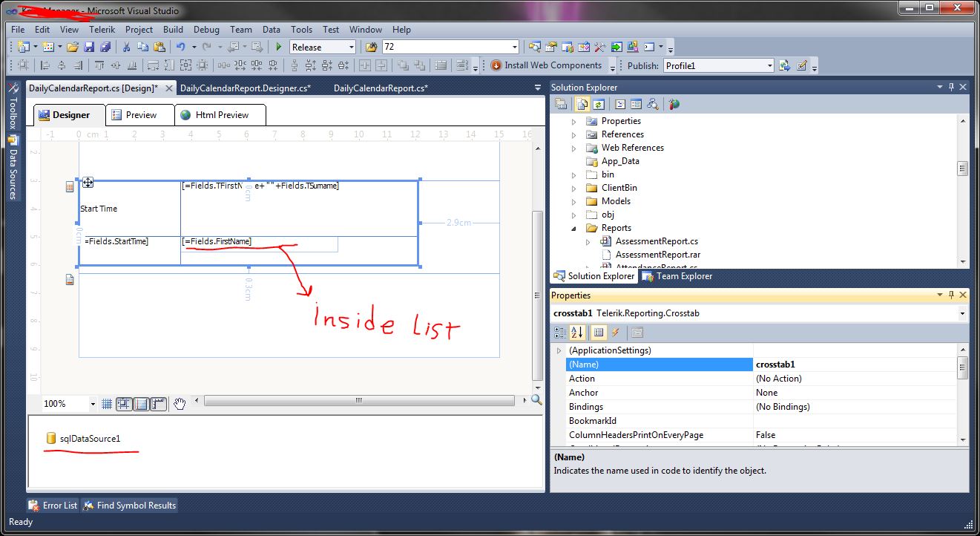Switch to the Html Preview tab
Screen dimensions: 980x536
[x=221, y=115]
